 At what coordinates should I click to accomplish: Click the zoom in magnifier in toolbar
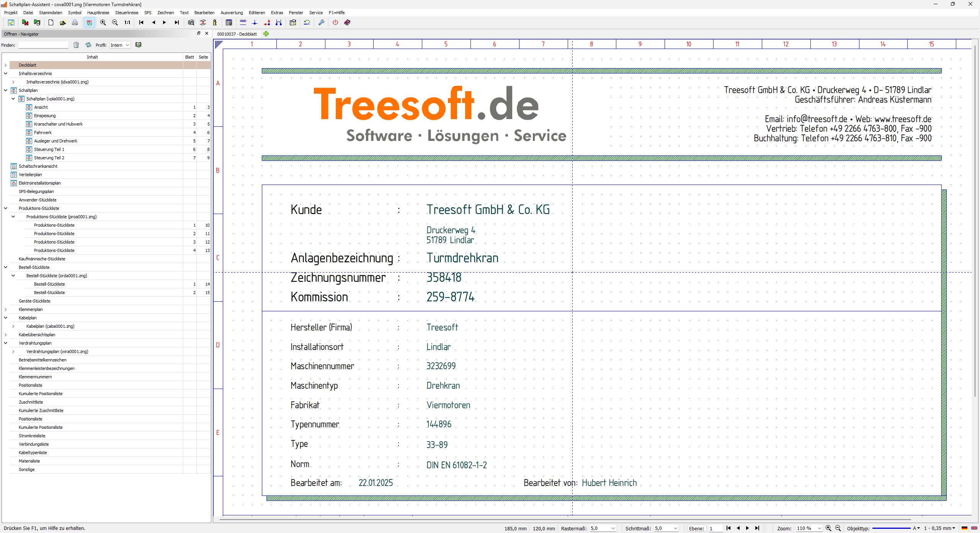pos(103,23)
